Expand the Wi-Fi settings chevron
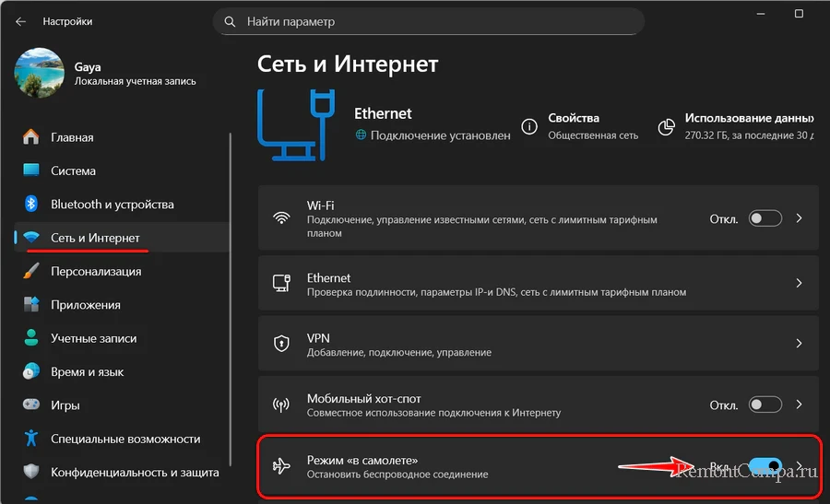The image size is (830, 504). pyautogui.click(x=800, y=218)
